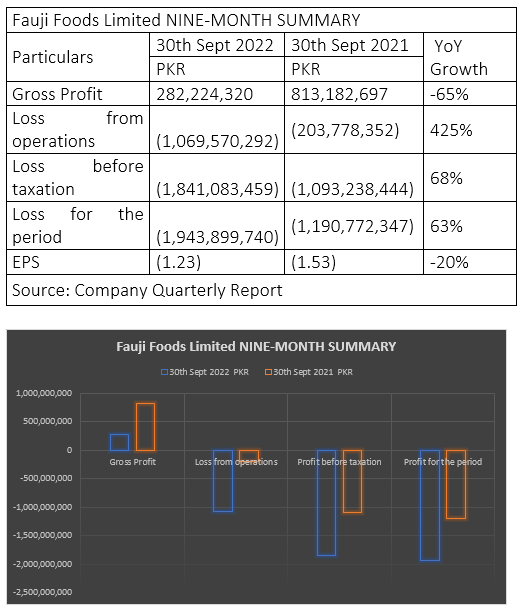
Task: Select the blue Loss from operations bar
Action: [223, 481]
